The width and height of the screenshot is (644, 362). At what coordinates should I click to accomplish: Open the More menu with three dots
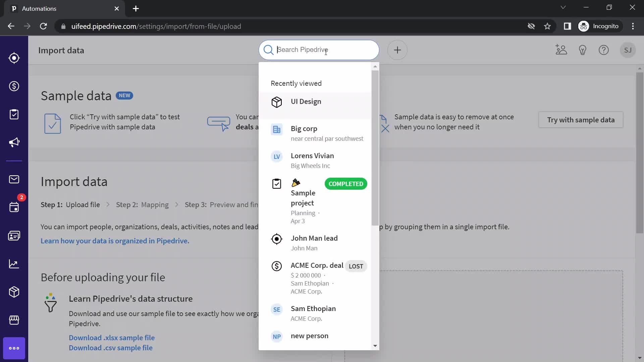coord(14,348)
